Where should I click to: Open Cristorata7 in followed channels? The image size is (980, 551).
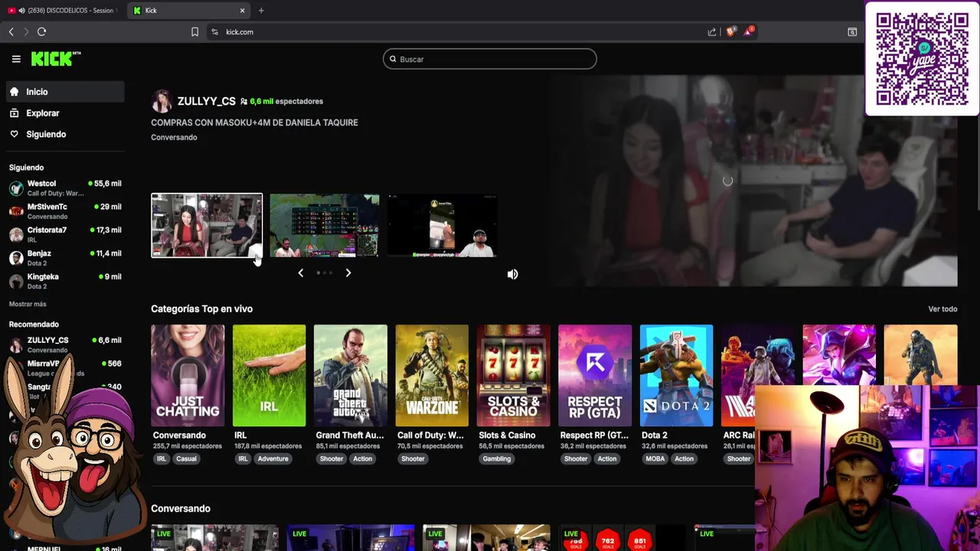[x=65, y=235]
